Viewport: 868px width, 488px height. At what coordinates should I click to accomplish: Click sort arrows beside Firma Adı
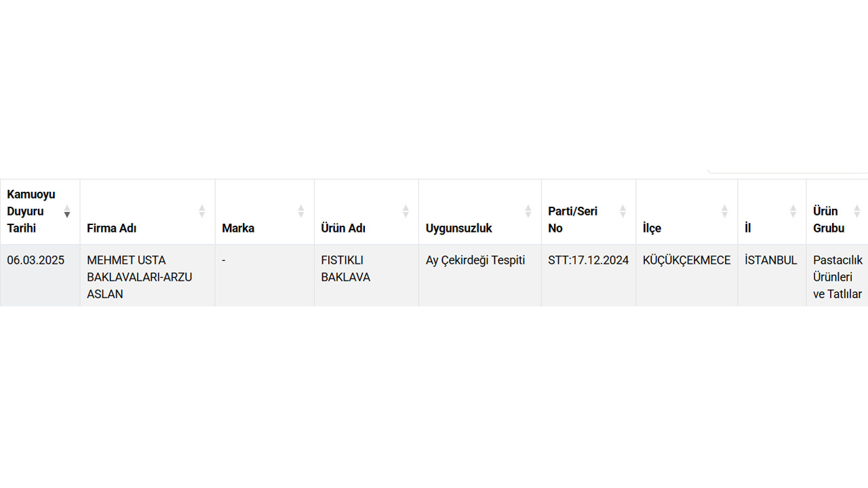coord(201,211)
